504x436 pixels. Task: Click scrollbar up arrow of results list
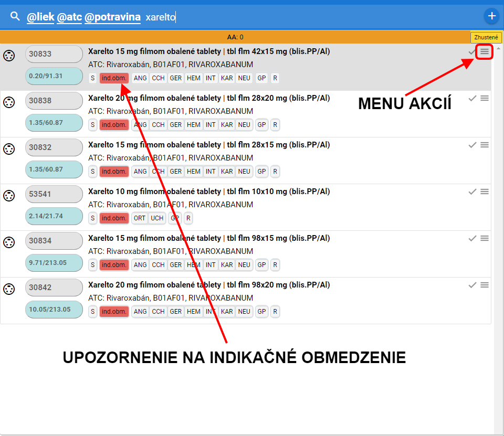(499, 48)
